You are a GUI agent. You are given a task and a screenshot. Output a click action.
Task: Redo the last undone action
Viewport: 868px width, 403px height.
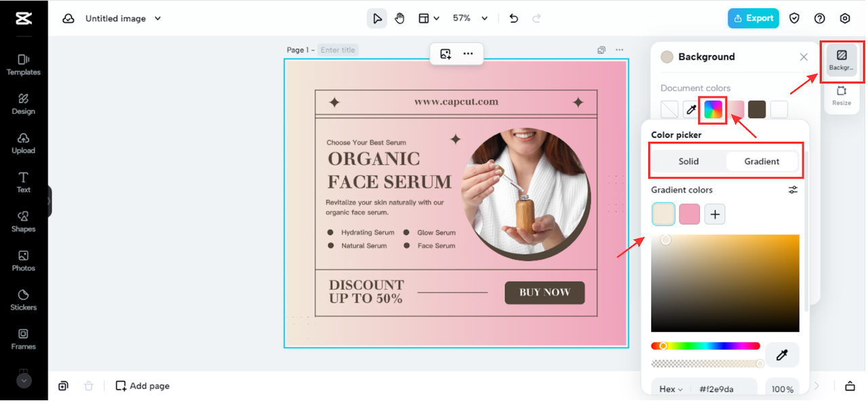pyautogui.click(x=537, y=18)
